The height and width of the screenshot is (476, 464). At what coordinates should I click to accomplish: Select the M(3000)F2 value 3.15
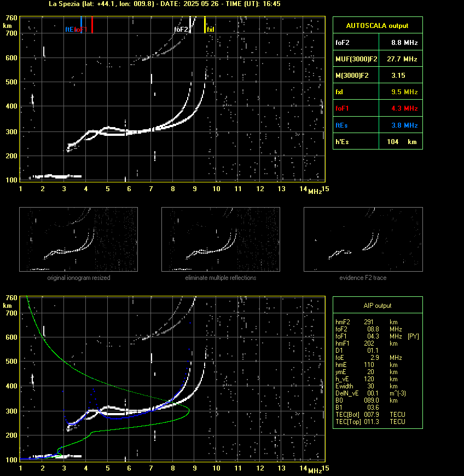398,75
